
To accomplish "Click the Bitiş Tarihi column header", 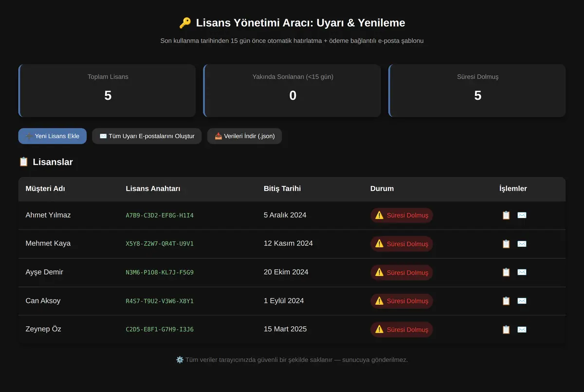I will pyautogui.click(x=282, y=189).
